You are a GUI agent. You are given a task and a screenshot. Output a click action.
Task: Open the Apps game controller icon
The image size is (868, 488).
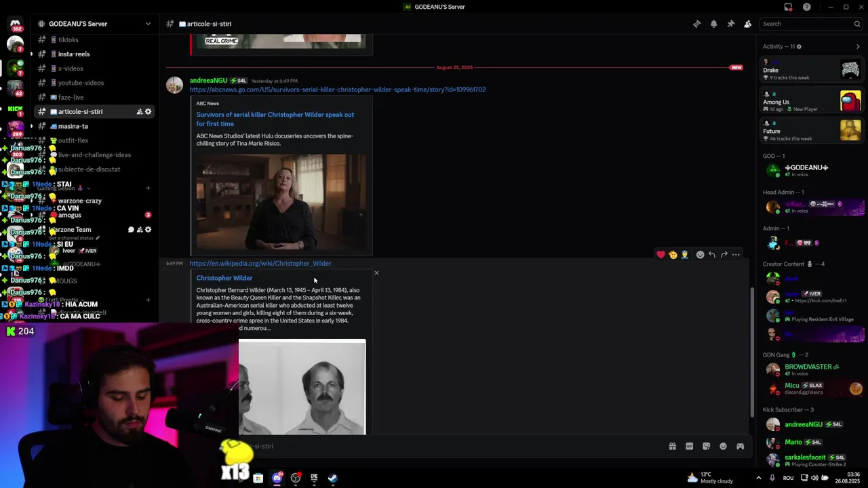coord(740,447)
